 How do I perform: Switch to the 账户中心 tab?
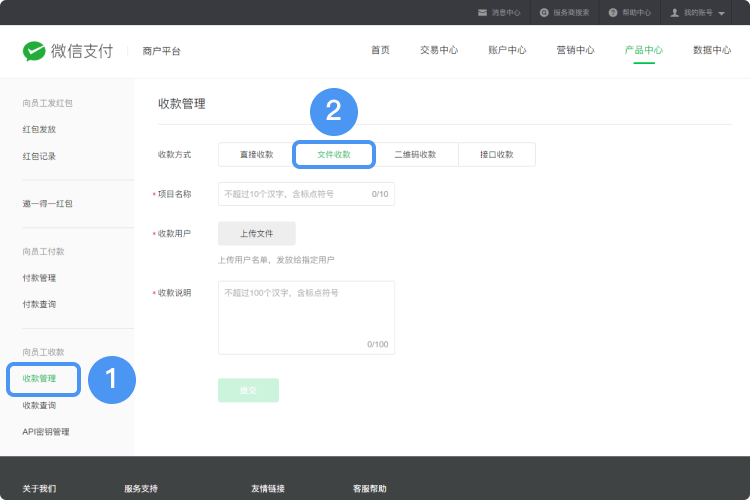click(x=507, y=50)
